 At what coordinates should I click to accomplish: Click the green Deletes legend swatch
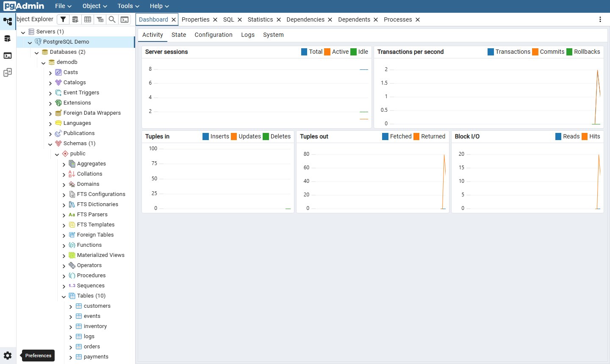pos(266,136)
